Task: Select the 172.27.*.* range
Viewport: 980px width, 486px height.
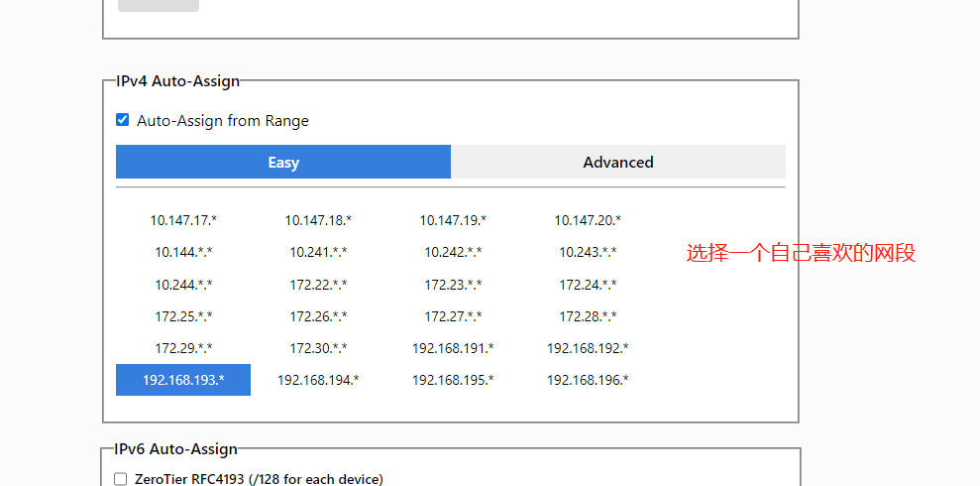Action: (x=453, y=316)
